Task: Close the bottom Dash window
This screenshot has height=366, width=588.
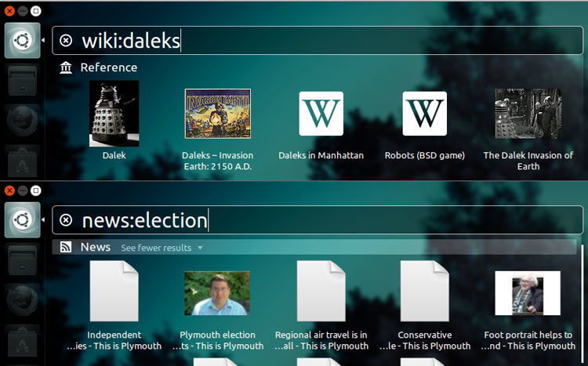Action: tap(9, 190)
